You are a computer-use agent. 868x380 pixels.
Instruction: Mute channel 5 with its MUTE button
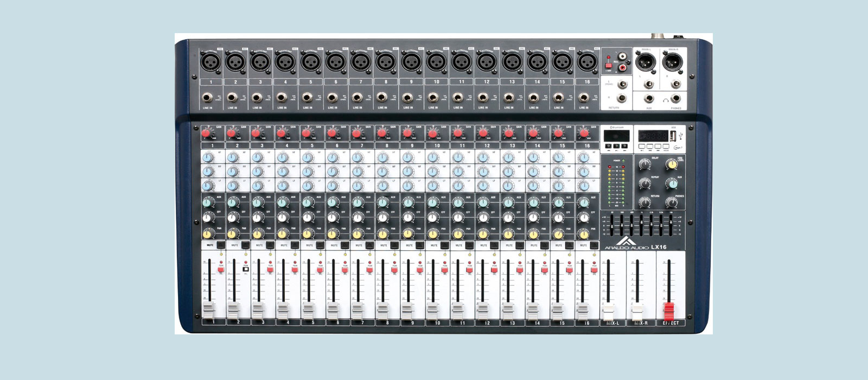[x=321, y=245]
